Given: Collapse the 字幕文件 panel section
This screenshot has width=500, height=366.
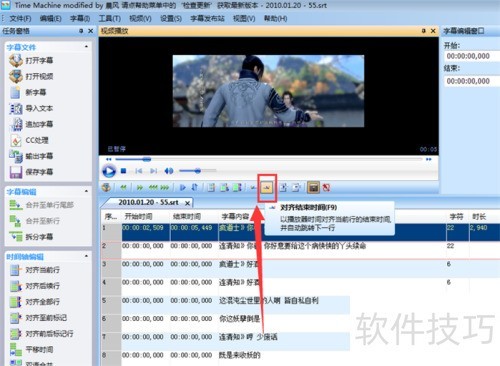Looking at the screenshot, I should click(87, 46).
